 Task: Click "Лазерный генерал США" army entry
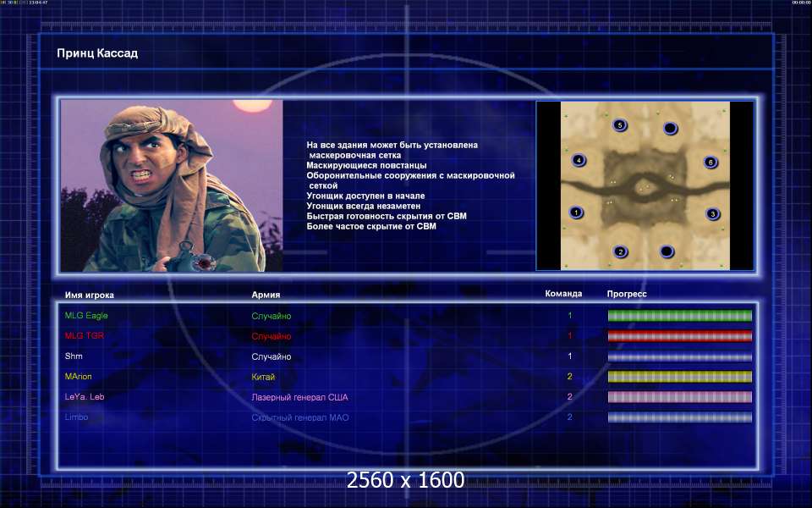click(x=299, y=398)
